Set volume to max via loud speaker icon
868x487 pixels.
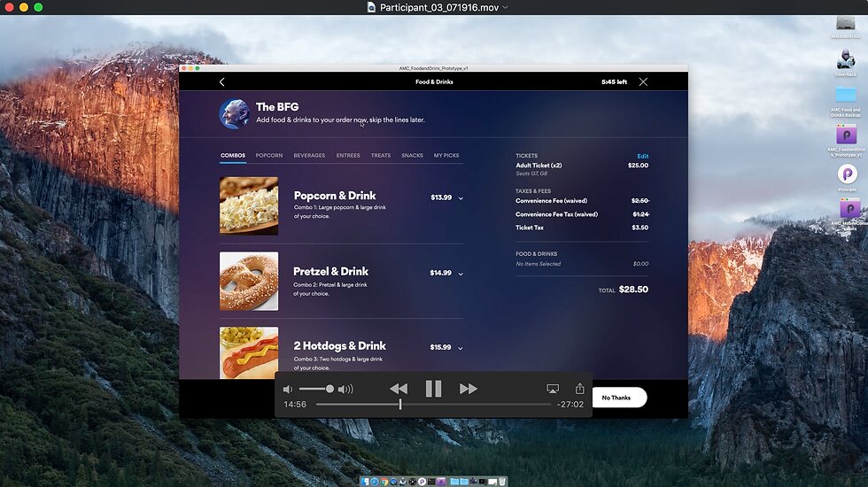[x=345, y=389]
